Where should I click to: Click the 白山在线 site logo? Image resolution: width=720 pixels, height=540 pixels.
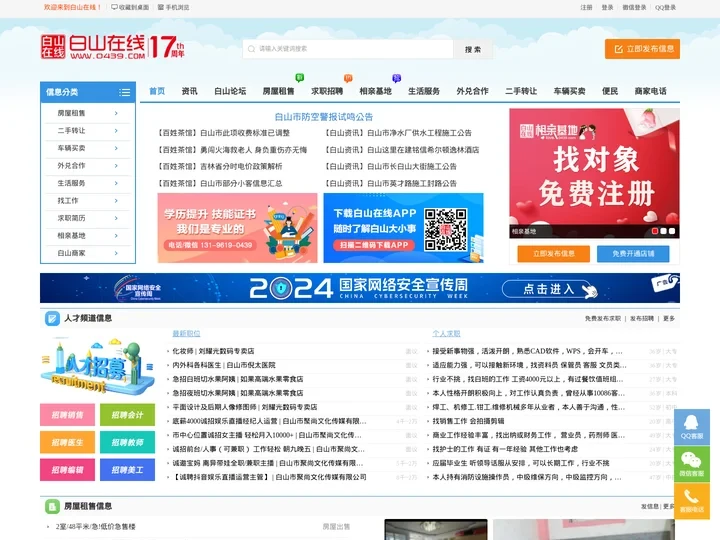coord(112,47)
